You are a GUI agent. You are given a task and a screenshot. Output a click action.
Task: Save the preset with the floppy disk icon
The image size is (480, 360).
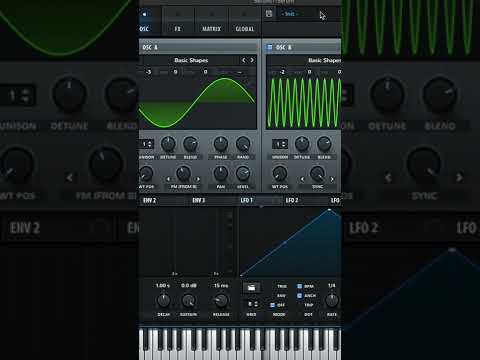(x=269, y=14)
